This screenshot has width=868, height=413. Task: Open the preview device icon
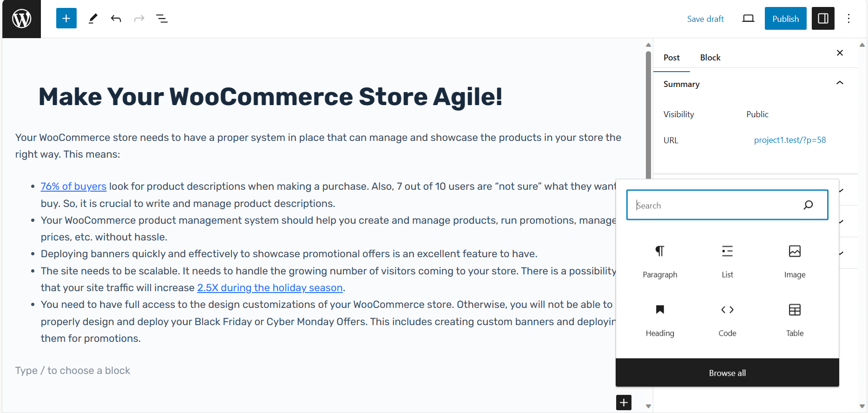[x=748, y=19]
